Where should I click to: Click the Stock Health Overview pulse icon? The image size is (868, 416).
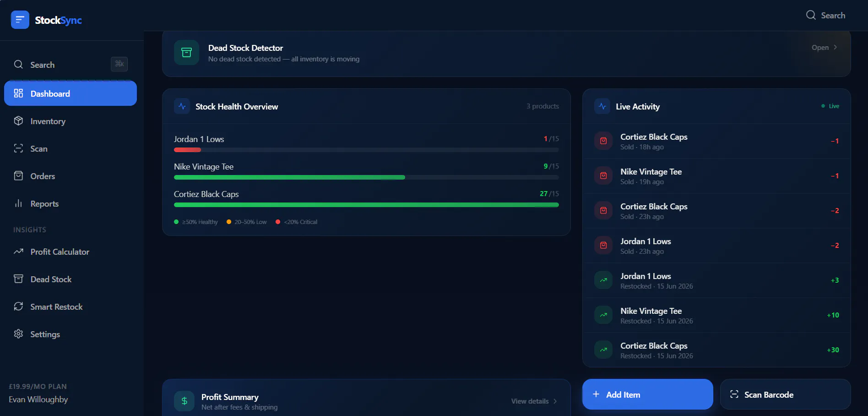coord(182,106)
